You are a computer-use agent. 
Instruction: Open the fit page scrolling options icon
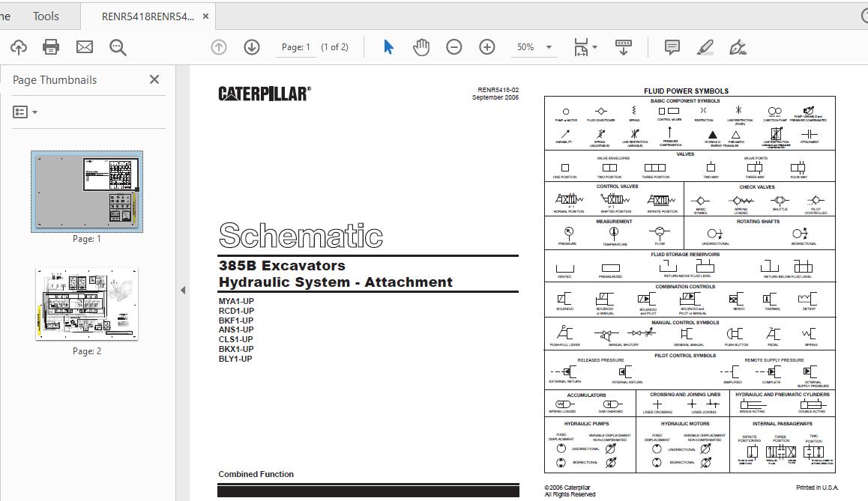click(x=581, y=47)
